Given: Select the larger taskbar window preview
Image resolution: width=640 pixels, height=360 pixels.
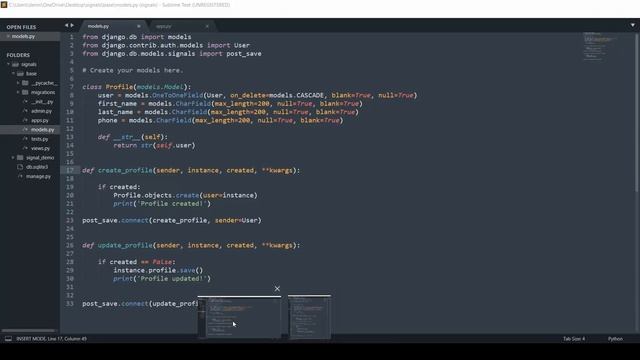Looking at the screenshot, I should pos(239,317).
